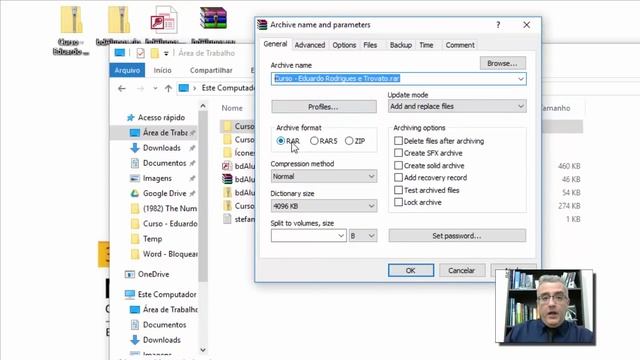Open Compression method dropdown
Image resolution: width=640 pixels, height=360 pixels.
tap(324, 176)
